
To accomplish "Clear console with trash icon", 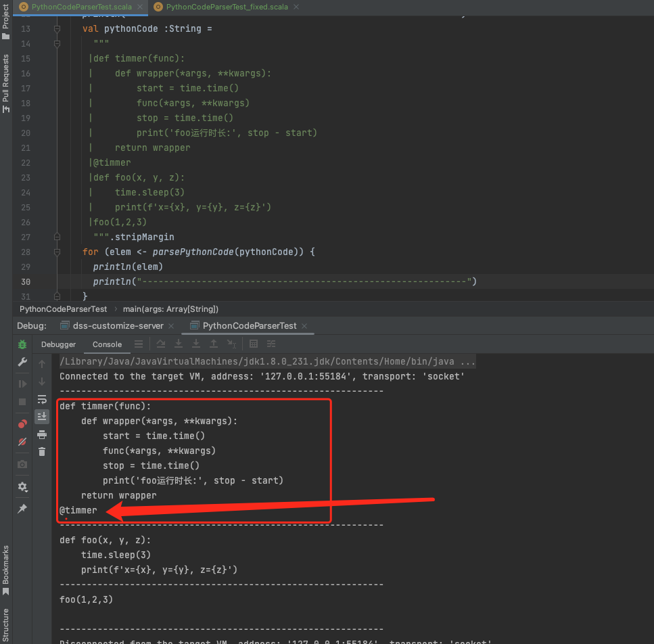I will click(42, 452).
